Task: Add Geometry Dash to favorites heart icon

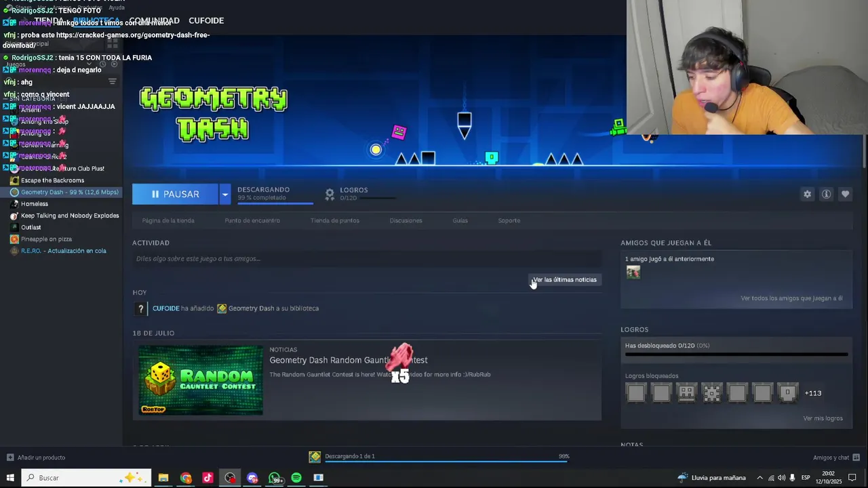Action: tap(845, 194)
